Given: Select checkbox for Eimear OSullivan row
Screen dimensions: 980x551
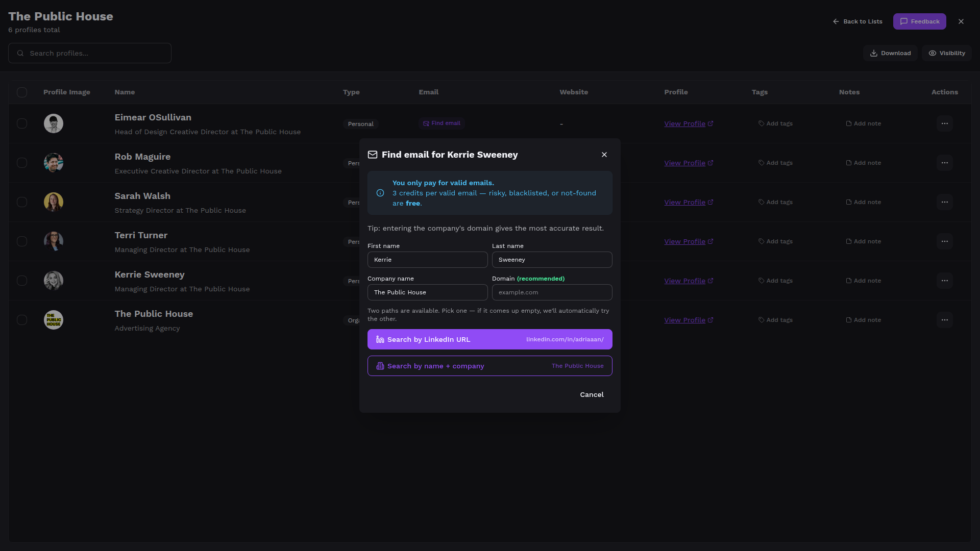Looking at the screenshot, I should click(22, 123).
